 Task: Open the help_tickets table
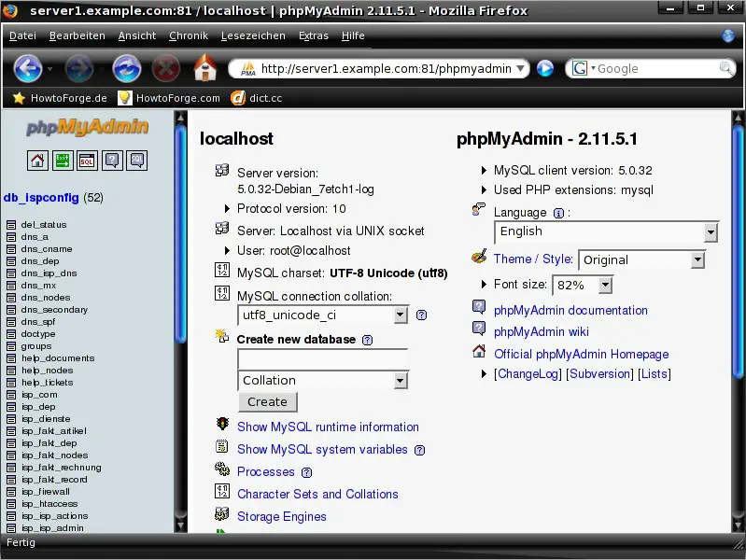47,383
